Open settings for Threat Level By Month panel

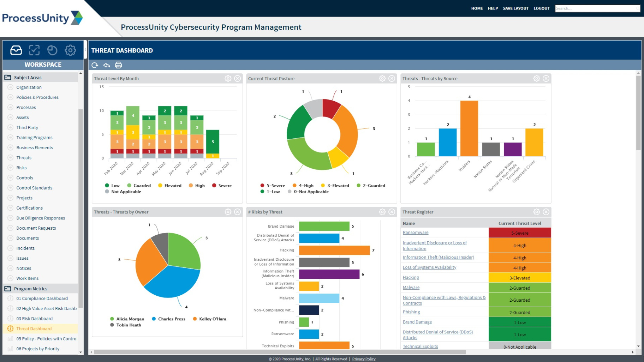[228, 78]
